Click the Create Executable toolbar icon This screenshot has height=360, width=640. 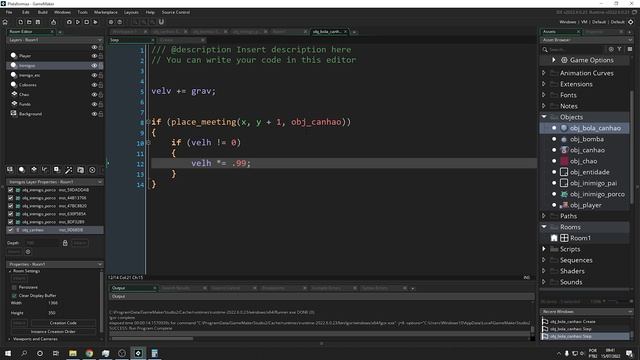[x=53, y=22]
